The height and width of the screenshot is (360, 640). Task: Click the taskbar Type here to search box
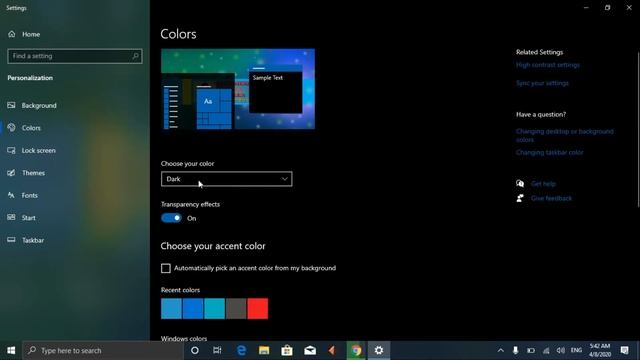(x=103, y=351)
